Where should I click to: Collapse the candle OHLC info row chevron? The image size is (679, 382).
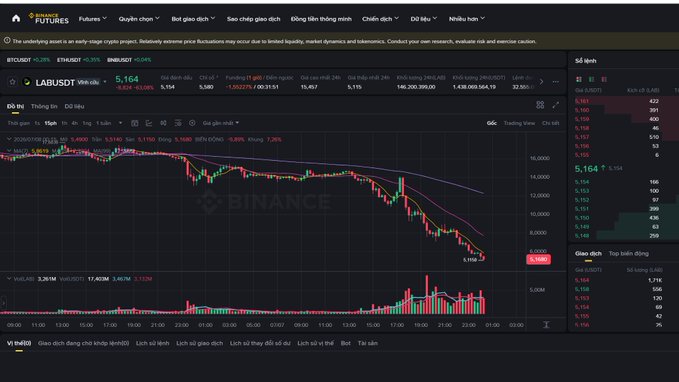pyautogui.click(x=9, y=139)
